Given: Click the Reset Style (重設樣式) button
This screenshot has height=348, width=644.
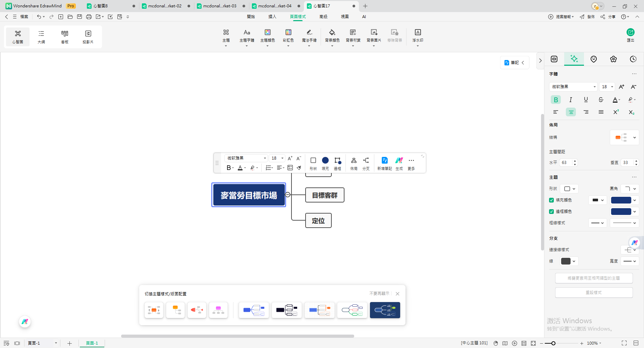Looking at the screenshot, I should pyautogui.click(x=594, y=292).
